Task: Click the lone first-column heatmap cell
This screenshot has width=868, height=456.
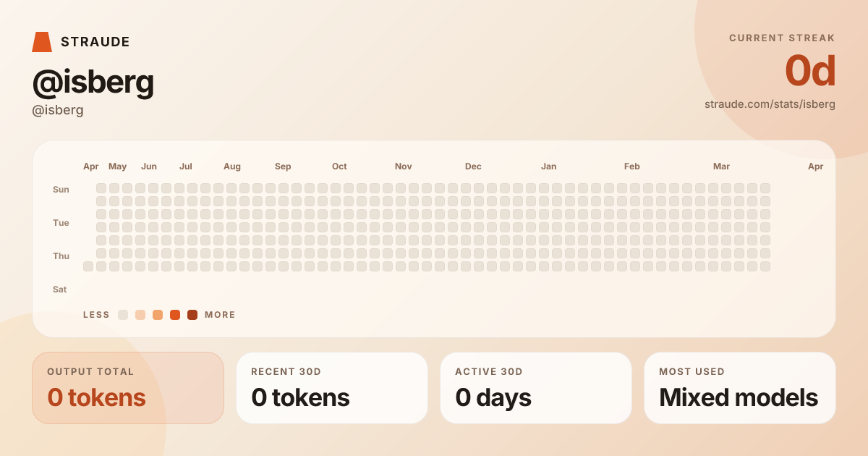Action: (88, 266)
